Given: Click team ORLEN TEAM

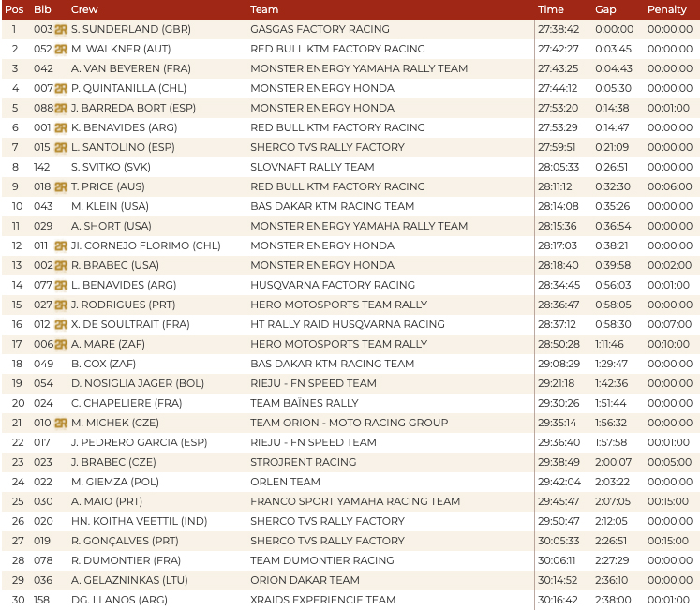Looking at the screenshot, I should [x=285, y=482].
